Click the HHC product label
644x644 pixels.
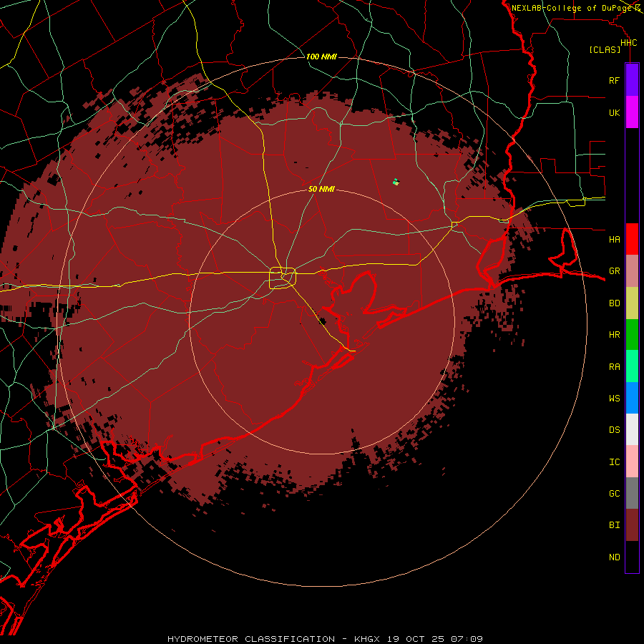pos(629,43)
